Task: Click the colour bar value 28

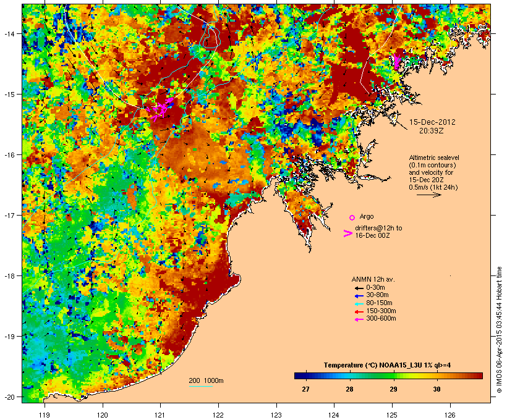Action: click(349, 389)
